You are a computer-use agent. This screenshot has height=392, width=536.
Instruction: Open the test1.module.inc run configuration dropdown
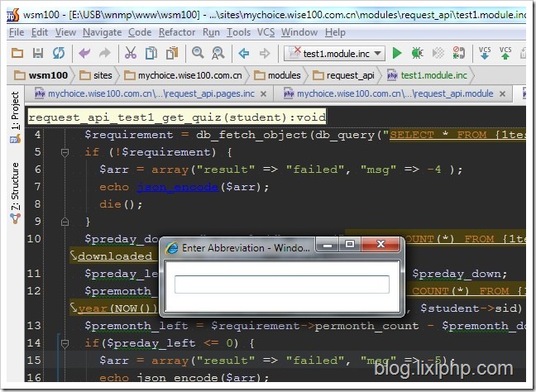(x=334, y=54)
